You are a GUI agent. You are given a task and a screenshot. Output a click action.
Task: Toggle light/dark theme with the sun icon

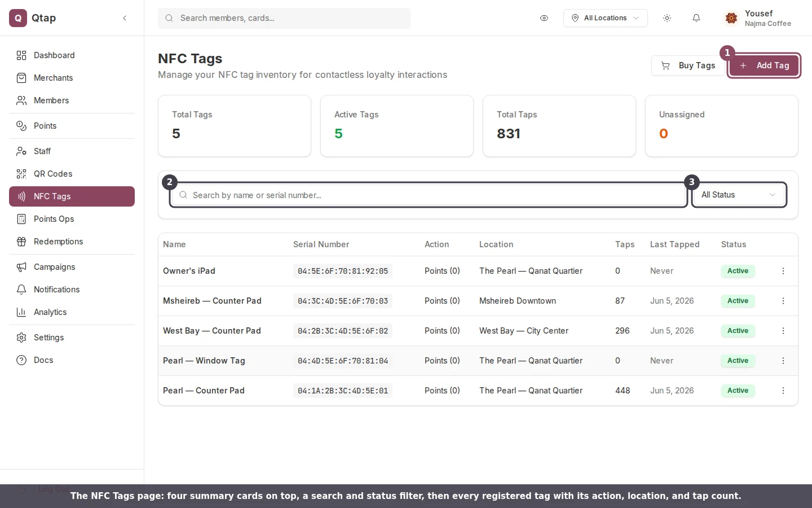[x=667, y=18]
